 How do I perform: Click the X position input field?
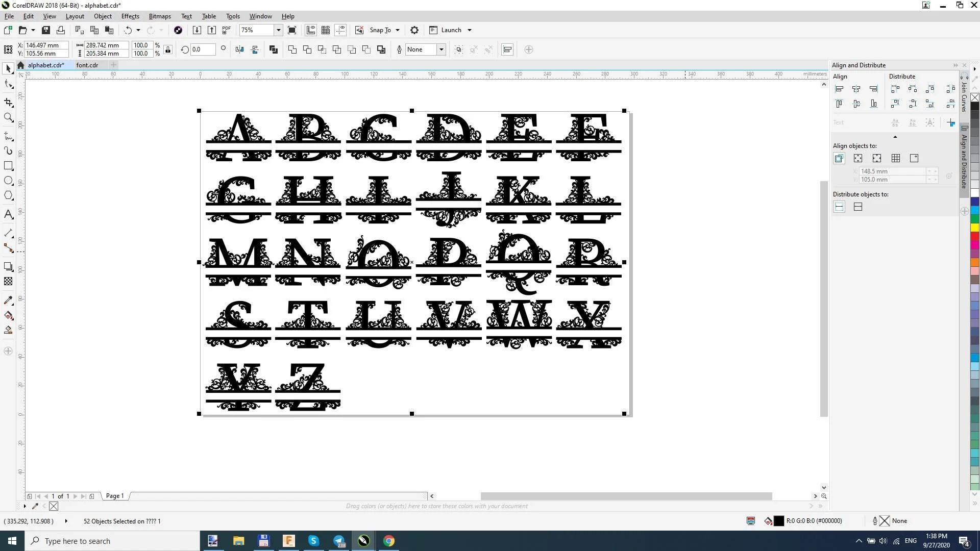[x=46, y=45]
